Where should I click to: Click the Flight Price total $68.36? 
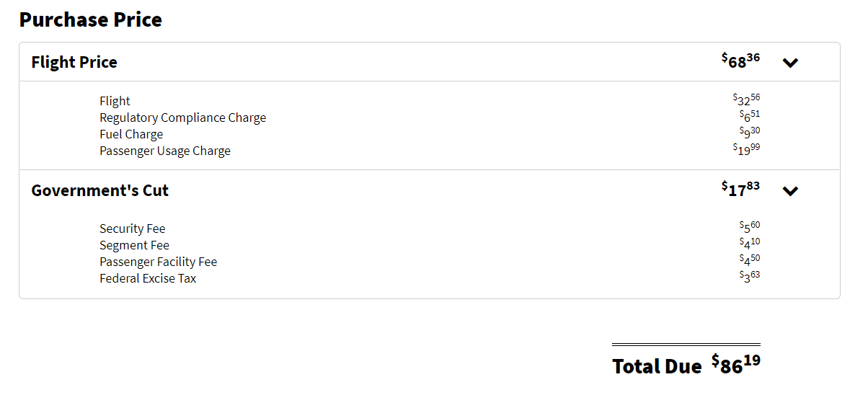[x=740, y=61]
